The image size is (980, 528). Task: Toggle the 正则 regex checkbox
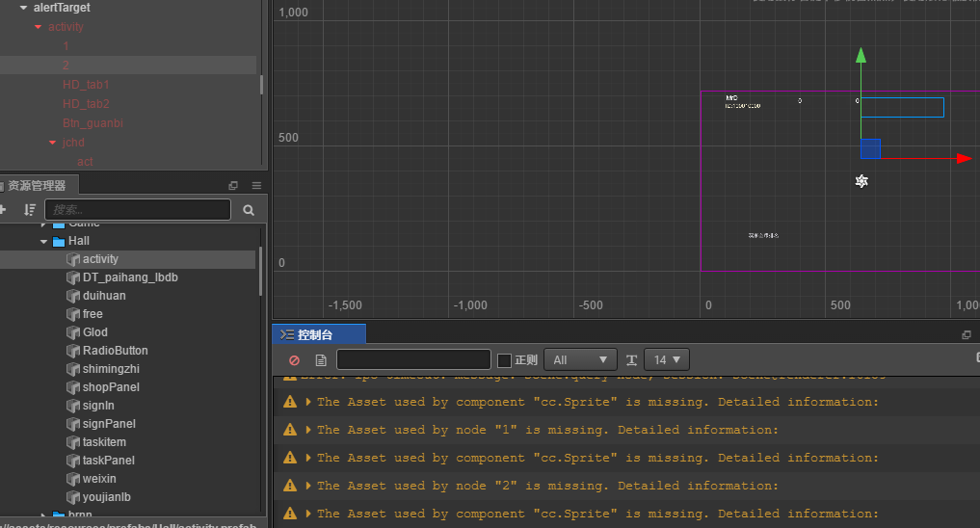coord(504,360)
